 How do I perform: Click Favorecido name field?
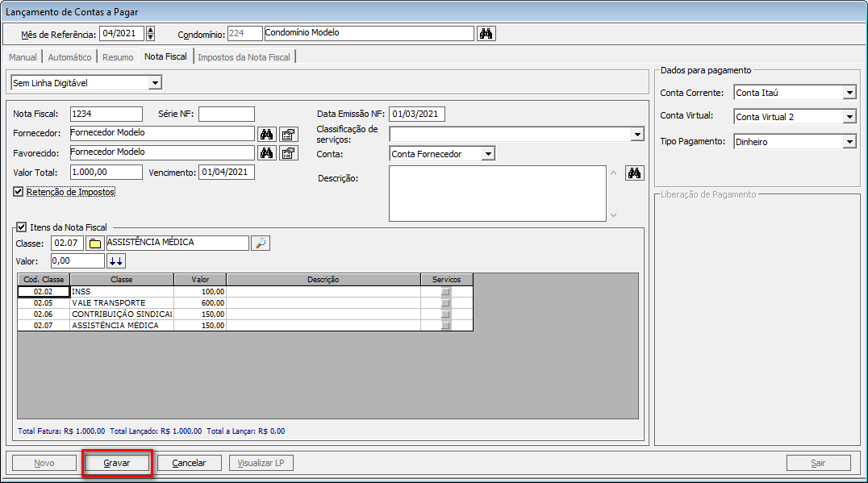point(162,152)
